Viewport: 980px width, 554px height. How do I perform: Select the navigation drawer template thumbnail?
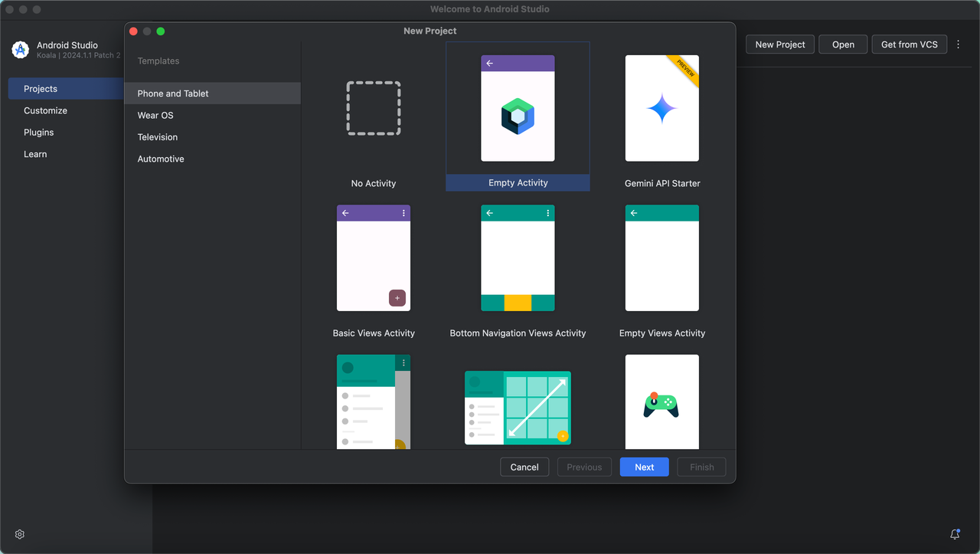click(374, 402)
